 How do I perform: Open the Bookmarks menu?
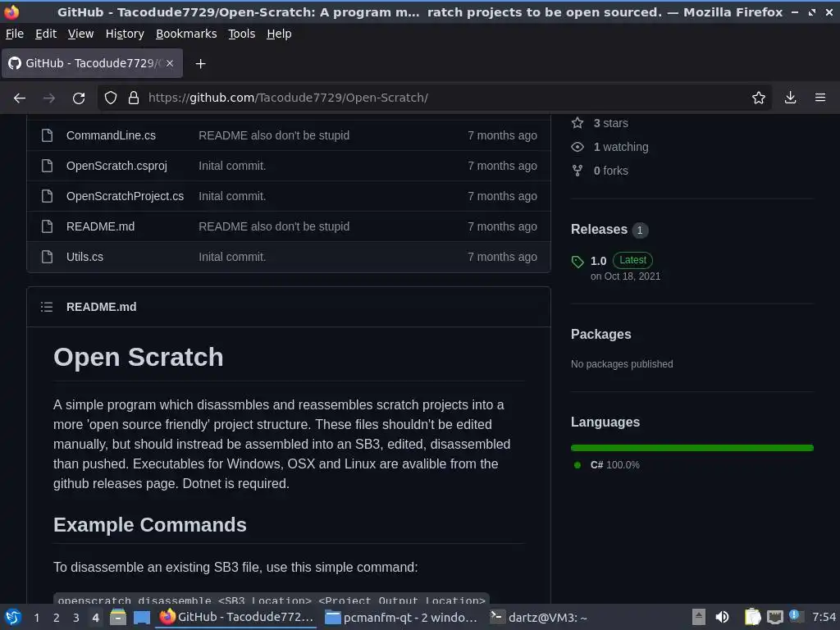click(186, 34)
